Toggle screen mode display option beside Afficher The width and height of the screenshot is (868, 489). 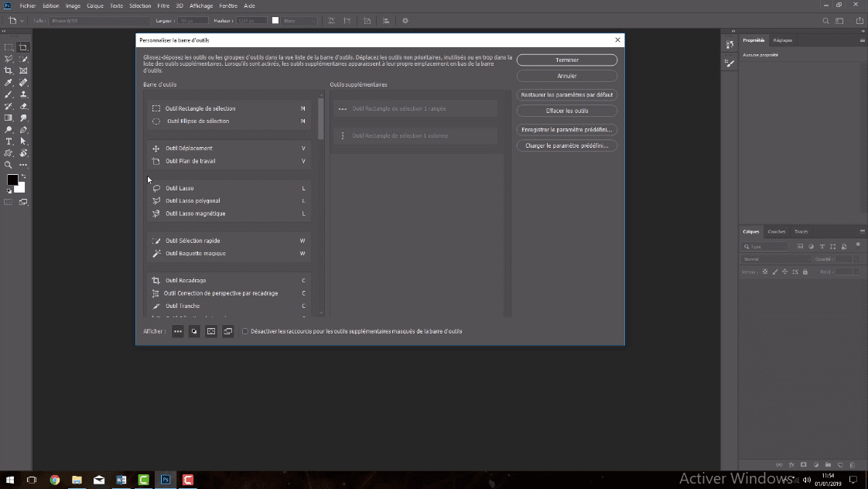click(x=228, y=331)
